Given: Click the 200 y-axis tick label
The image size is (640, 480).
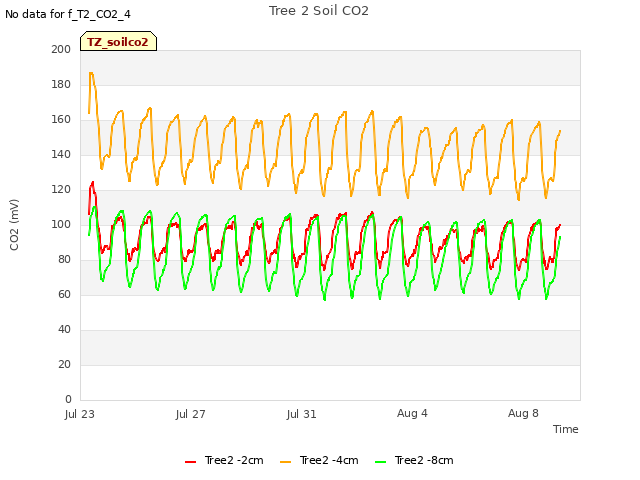Looking at the screenshot, I should point(61,49).
